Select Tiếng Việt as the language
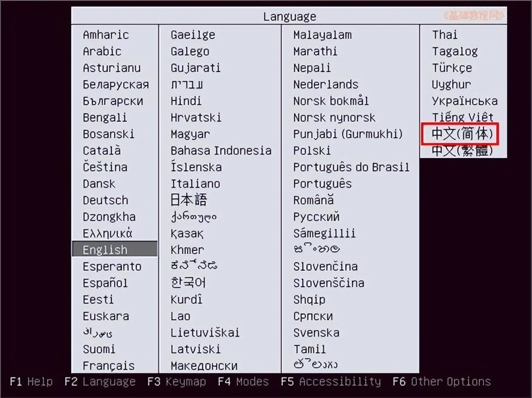Viewport: 532px width, 398px height. coord(462,117)
